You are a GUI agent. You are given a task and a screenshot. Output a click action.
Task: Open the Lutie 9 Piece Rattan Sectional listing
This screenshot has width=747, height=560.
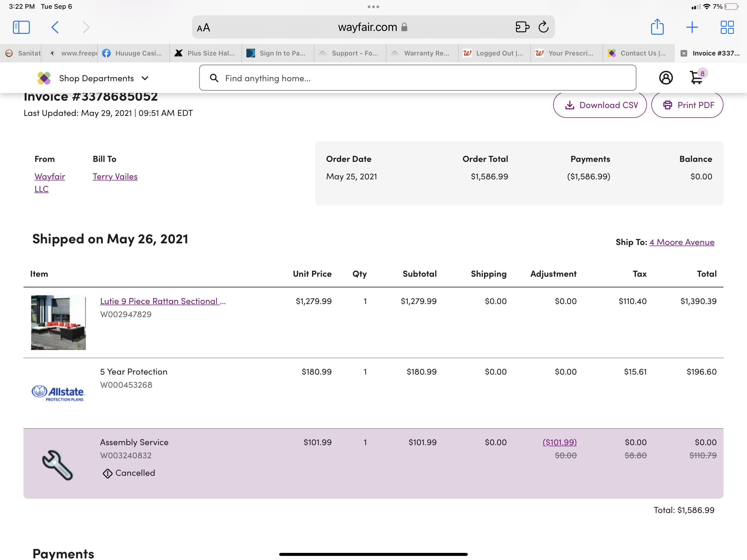click(163, 301)
